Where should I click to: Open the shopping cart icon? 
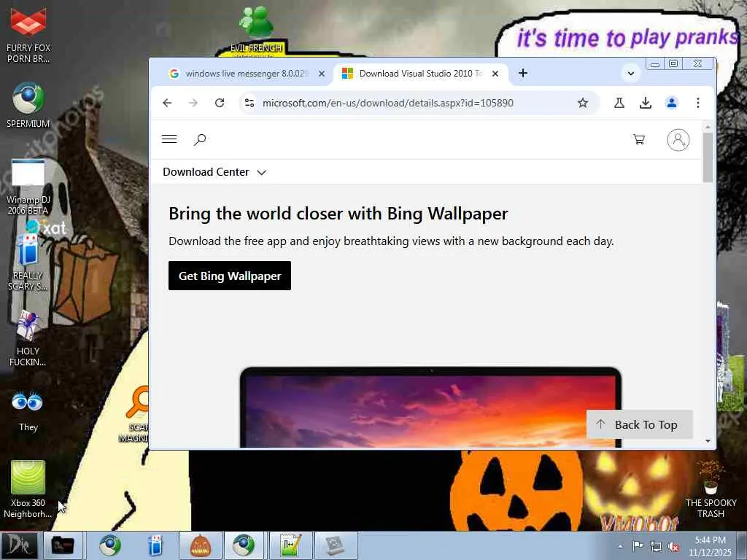[639, 139]
